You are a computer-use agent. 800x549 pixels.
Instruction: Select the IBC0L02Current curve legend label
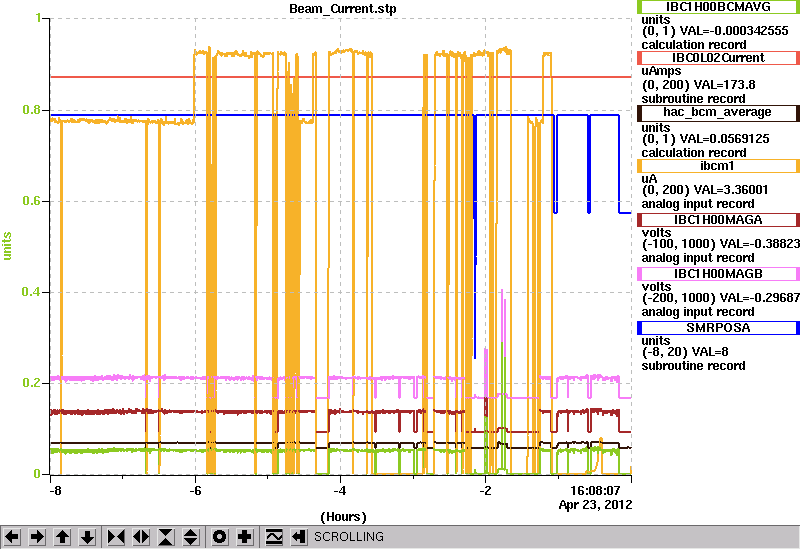click(717, 58)
